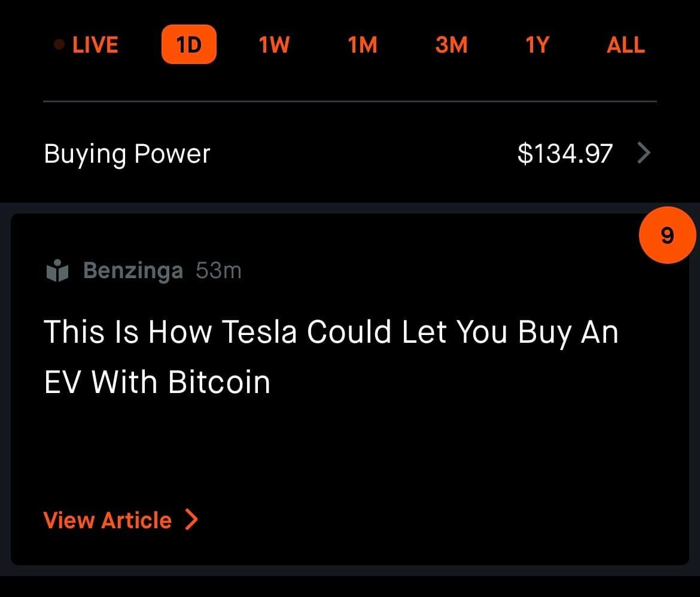Switch chart to 1W range
700x597 pixels.
274,45
